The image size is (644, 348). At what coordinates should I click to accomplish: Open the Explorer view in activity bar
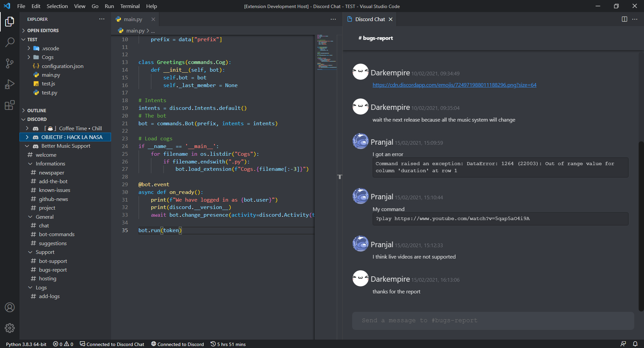[x=10, y=22]
